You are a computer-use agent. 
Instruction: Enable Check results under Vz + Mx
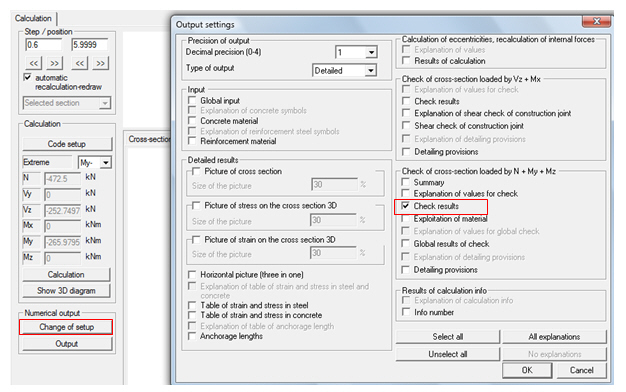[406, 101]
